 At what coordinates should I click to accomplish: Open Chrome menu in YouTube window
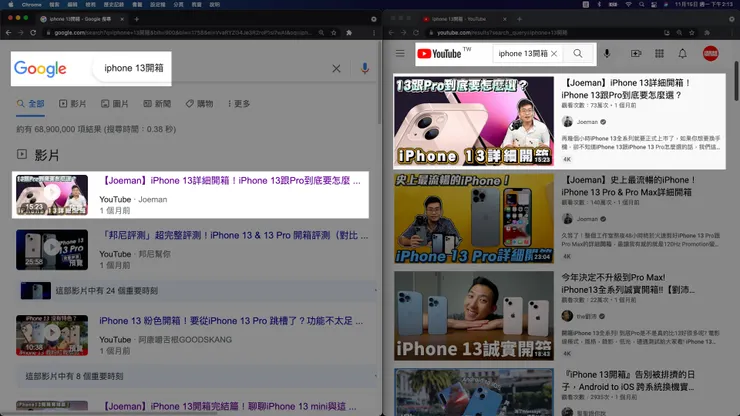(x=732, y=33)
